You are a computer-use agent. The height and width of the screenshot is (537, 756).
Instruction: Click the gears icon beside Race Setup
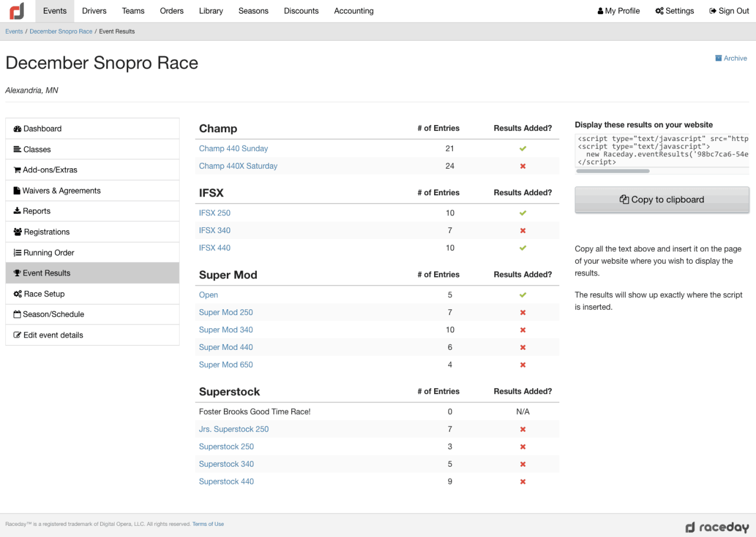[18, 294]
